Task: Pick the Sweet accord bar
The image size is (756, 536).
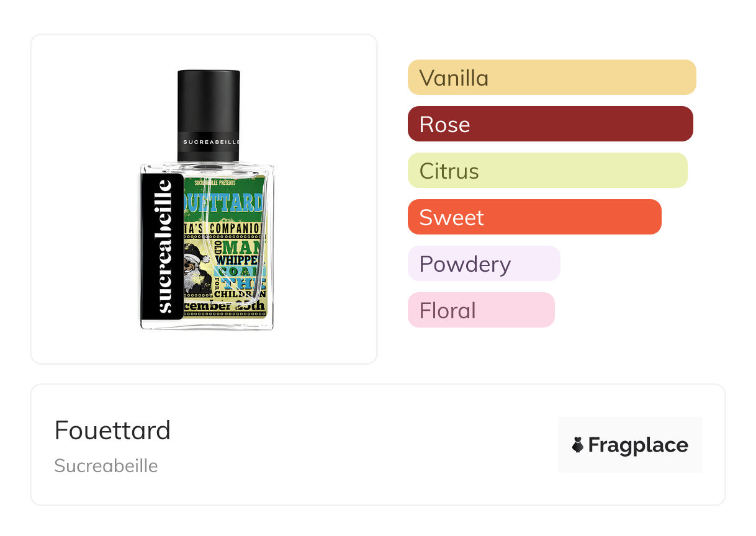Action: click(534, 217)
